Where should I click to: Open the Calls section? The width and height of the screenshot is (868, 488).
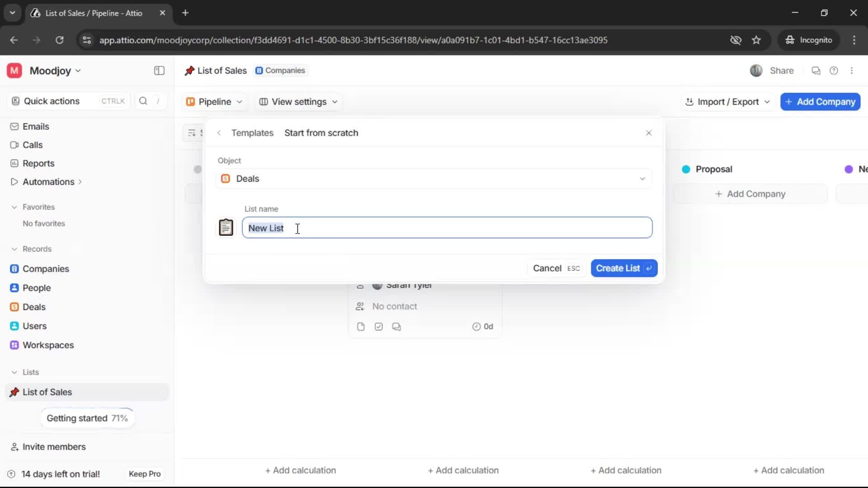tap(33, 145)
